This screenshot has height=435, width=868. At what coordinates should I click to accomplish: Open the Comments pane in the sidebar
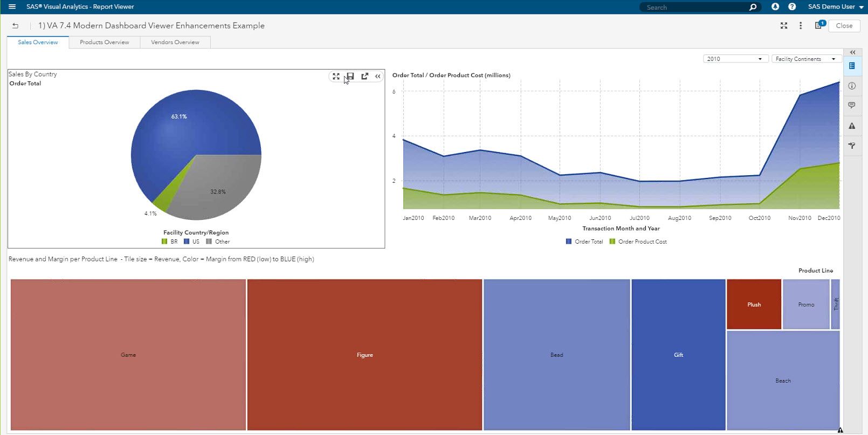coord(852,105)
